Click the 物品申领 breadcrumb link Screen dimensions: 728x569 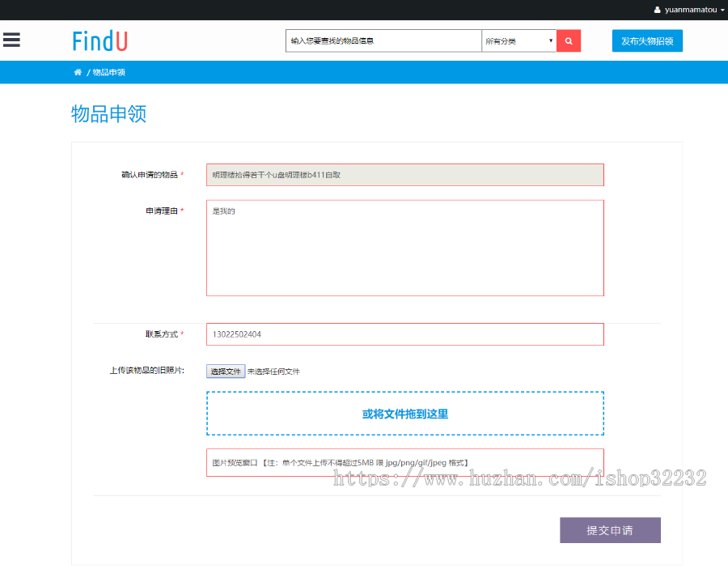tap(108, 72)
